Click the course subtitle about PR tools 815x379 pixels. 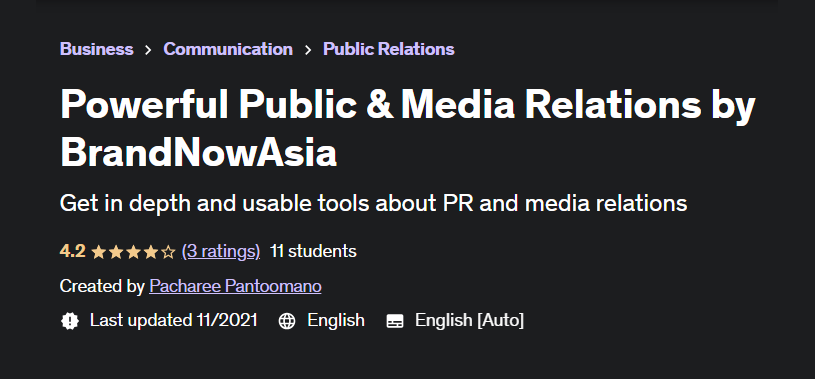pyautogui.click(x=374, y=203)
